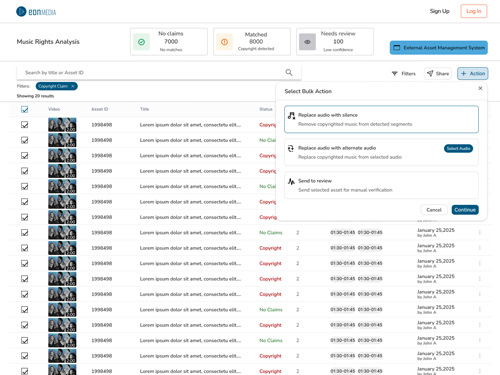
Task: Click the replace alternate audio swap icon
Action: [x=291, y=148]
